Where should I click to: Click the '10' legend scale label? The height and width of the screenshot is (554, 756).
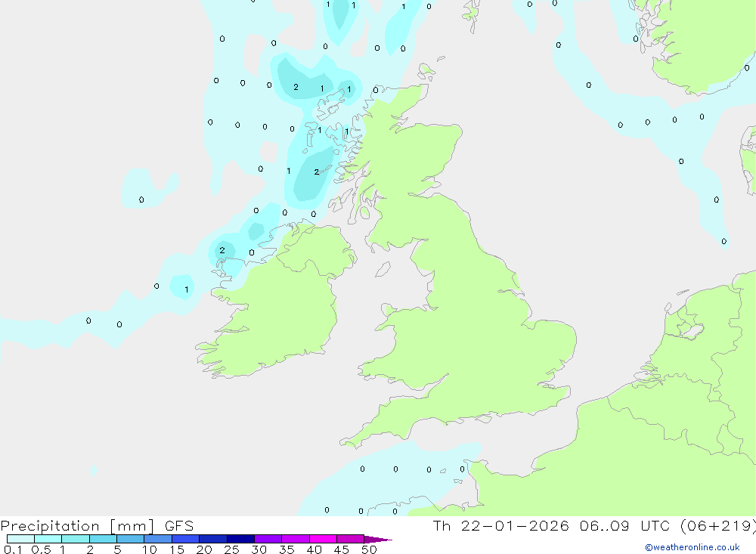click(x=149, y=549)
